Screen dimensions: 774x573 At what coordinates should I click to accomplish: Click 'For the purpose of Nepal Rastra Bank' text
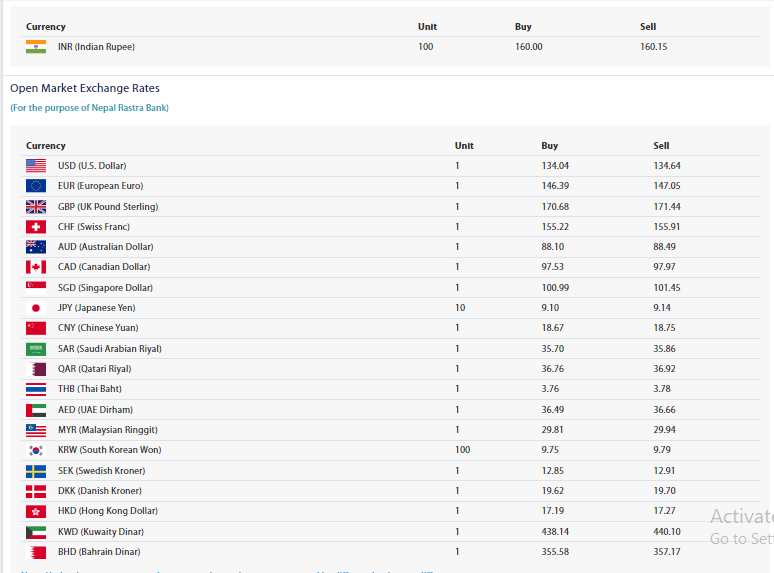[x=89, y=108]
